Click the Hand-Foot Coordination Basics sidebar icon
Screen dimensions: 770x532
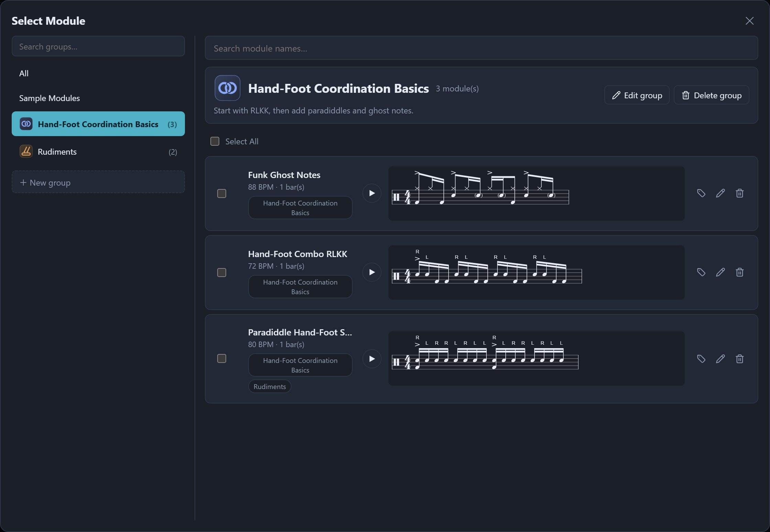tap(26, 124)
